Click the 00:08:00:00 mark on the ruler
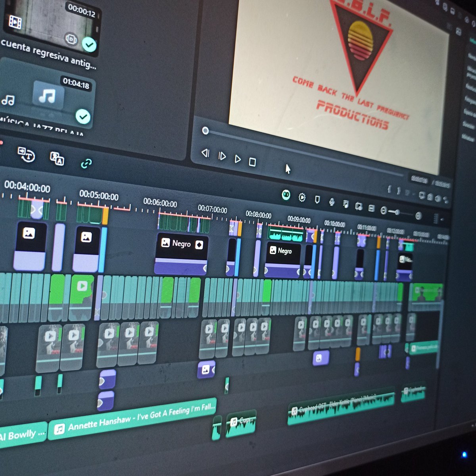The image size is (476, 476). (x=258, y=215)
